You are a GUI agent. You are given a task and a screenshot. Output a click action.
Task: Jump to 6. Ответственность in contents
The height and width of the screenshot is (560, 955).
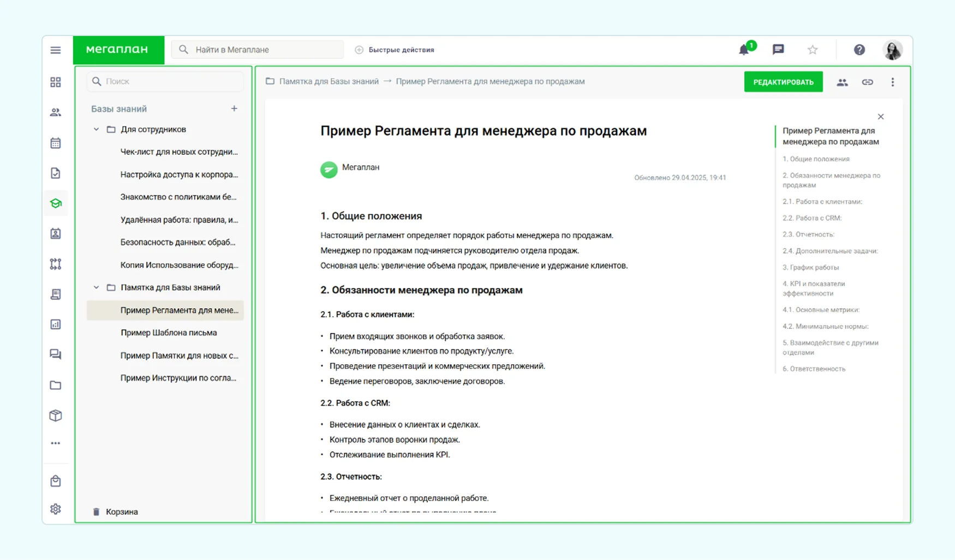(x=814, y=369)
